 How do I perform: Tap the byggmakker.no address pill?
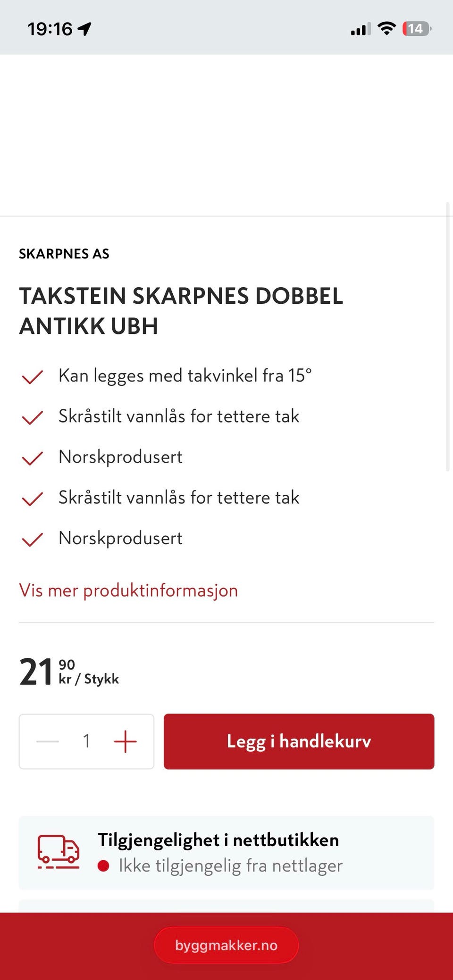(x=226, y=945)
